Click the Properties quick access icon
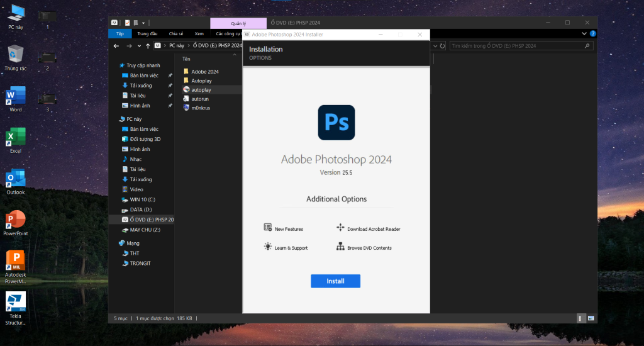Viewport: 644px width, 346px height. (127, 23)
